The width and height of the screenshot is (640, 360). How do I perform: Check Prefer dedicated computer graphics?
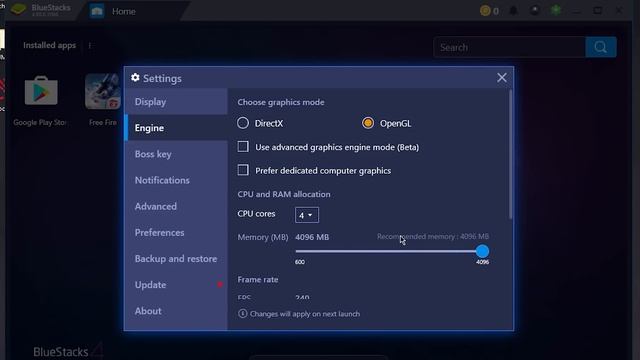coord(243,170)
